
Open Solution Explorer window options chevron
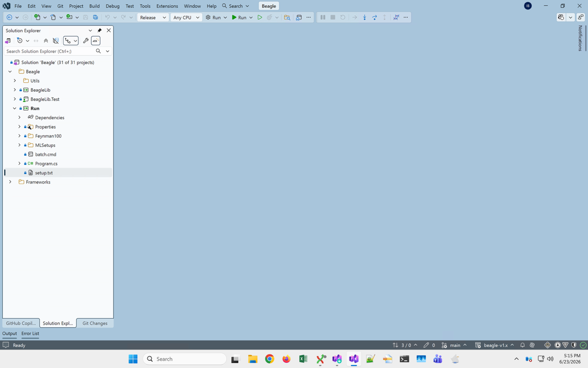pos(90,30)
